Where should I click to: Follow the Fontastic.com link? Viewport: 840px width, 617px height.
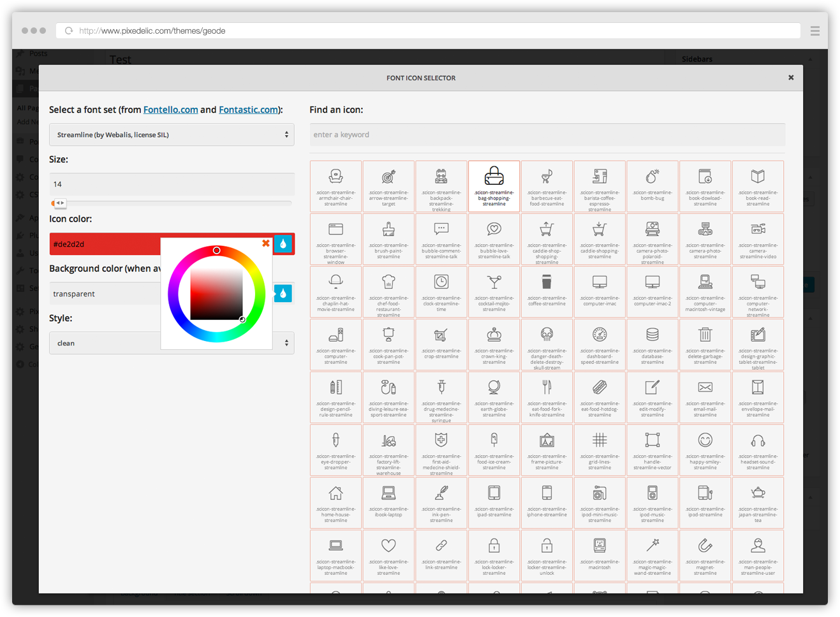tap(248, 110)
